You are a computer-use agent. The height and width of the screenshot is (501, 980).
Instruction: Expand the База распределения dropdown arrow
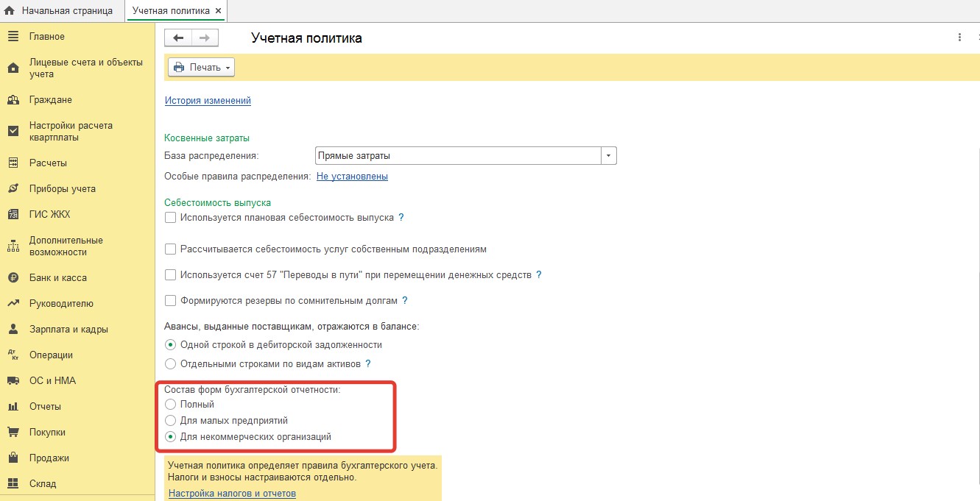(608, 156)
